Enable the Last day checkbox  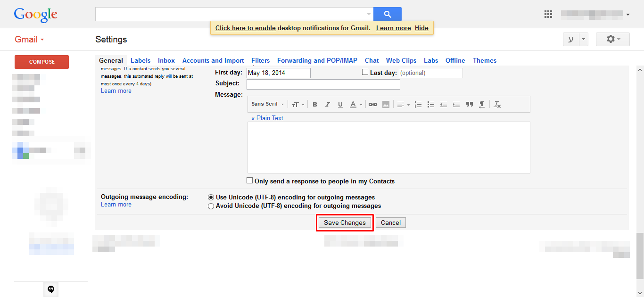(365, 72)
